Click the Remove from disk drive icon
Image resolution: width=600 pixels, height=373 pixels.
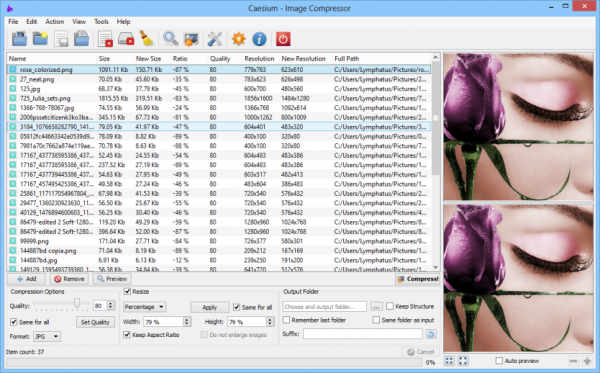tap(126, 39)
